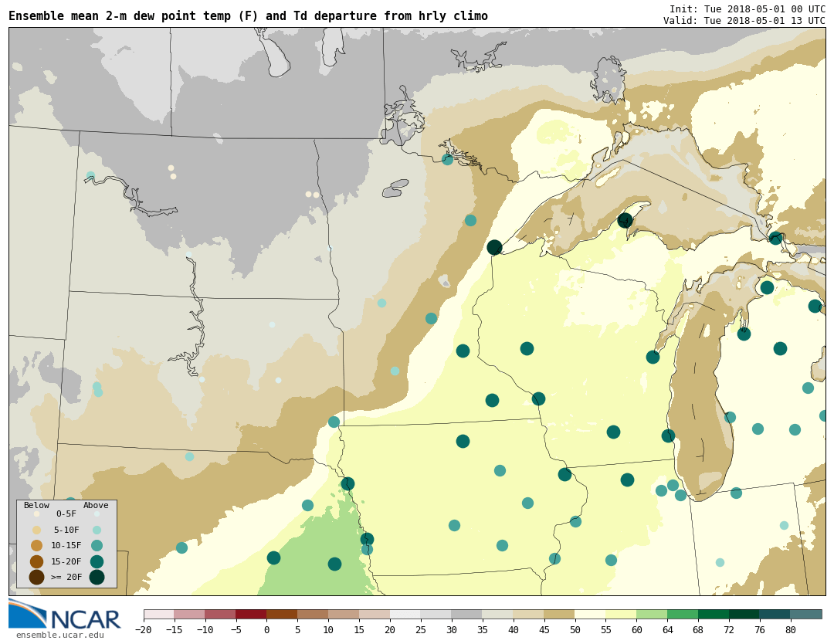
Task: Select the '>= 20F' legend label
Action: coord(66,577)
